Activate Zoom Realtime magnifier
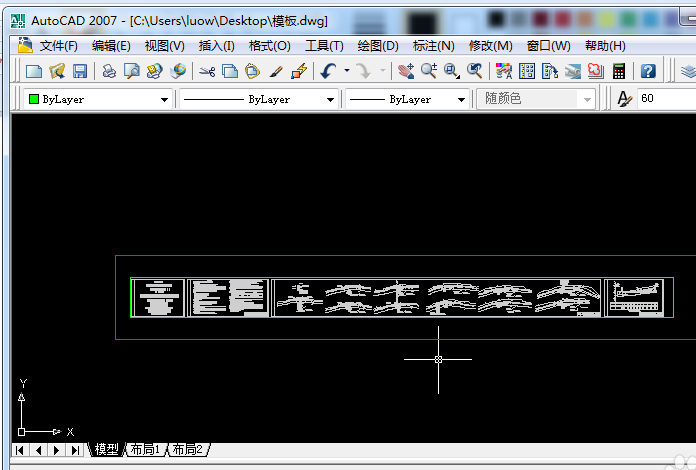Viewport: 696px width, 470px height. tap(429, 71)
